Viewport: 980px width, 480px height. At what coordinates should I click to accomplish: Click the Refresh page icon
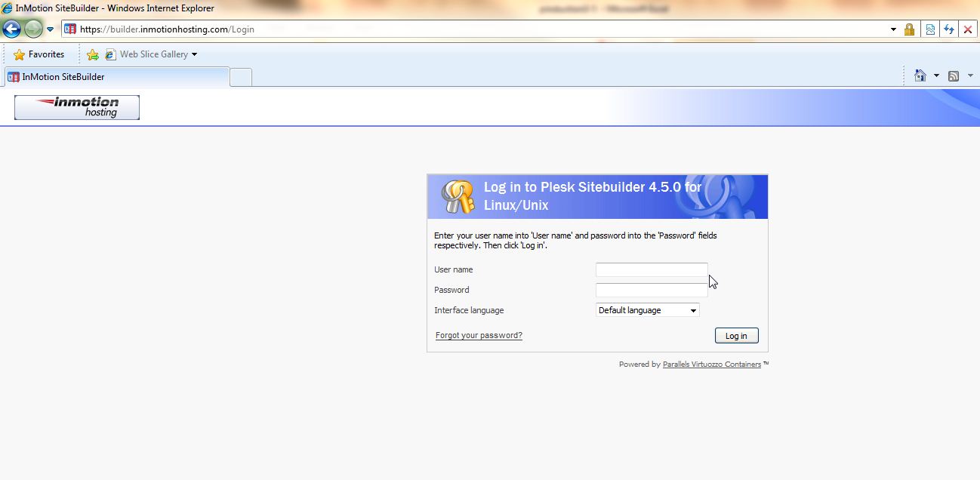point(949,29)
